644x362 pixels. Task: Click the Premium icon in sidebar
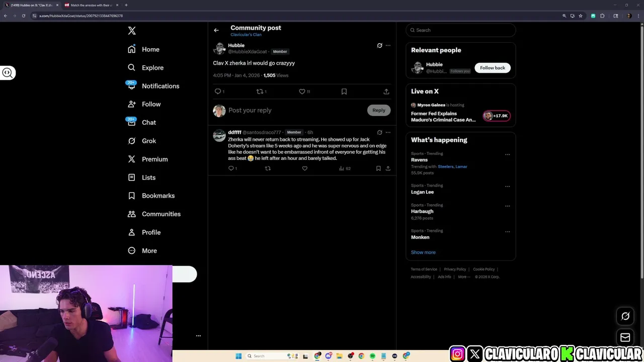(x=132, y=159)
